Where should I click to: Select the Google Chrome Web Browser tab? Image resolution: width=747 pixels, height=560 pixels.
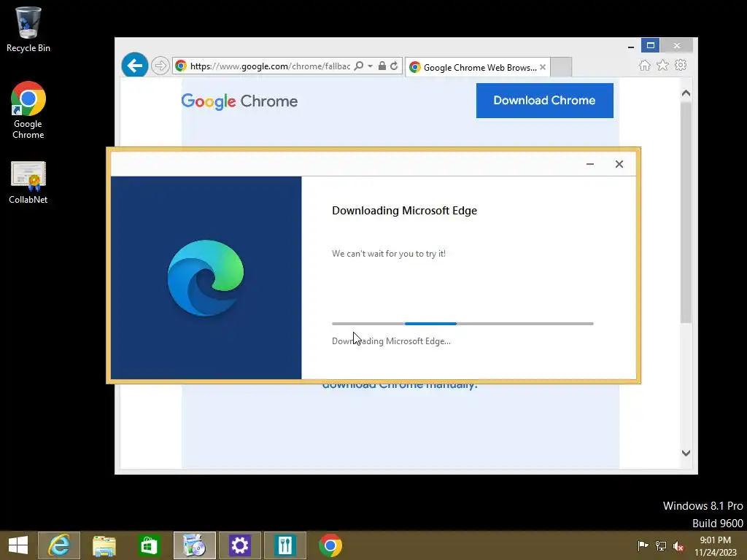pyautogui.click(x=477, y=68)
